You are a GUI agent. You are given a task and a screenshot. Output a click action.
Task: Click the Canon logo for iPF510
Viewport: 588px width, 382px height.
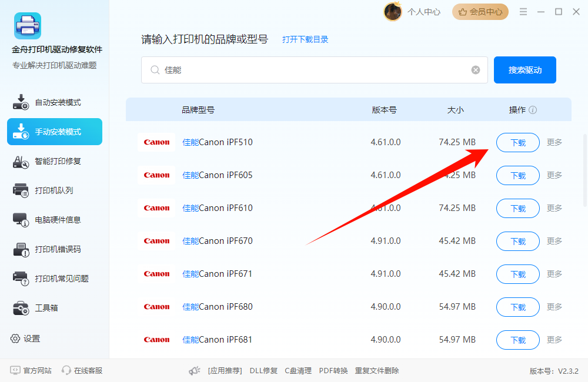156,142
